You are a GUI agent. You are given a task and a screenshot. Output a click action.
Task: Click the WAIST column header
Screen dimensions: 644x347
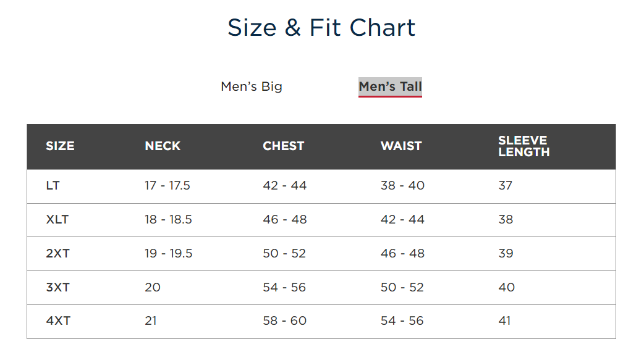[x=401, y=146]
